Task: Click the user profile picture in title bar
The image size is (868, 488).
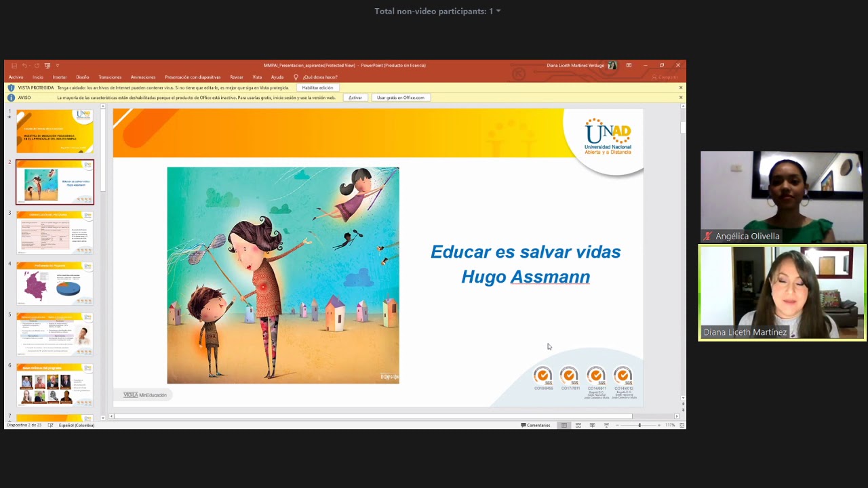Action: click(x=612, y=66)
